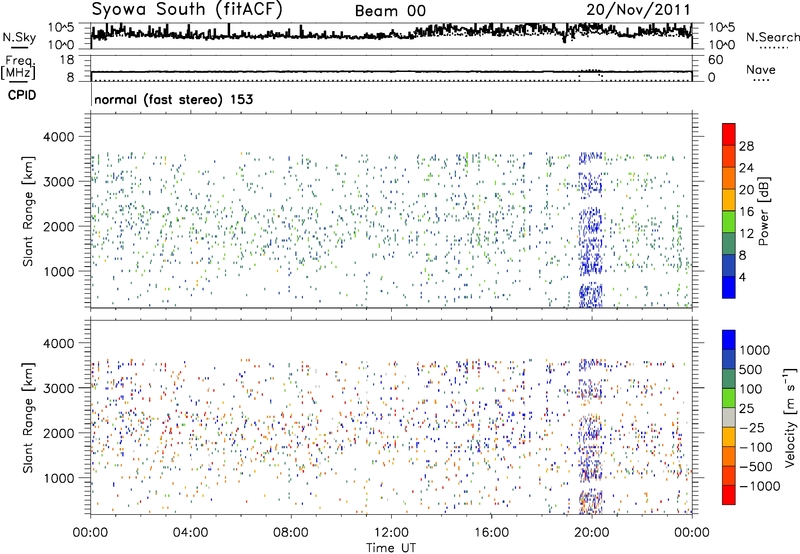Select the "Time UT" axis title
The height and width of the screenshot is (554, 800).
[x=391, y=548]
